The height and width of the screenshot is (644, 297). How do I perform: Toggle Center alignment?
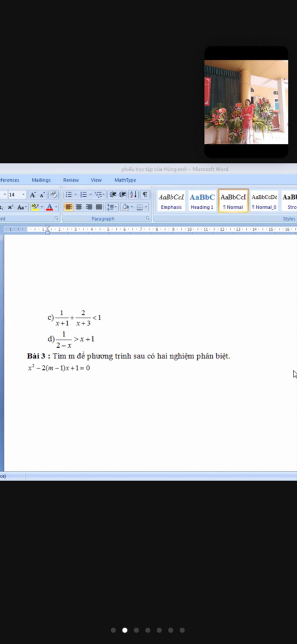coord(79,207)
